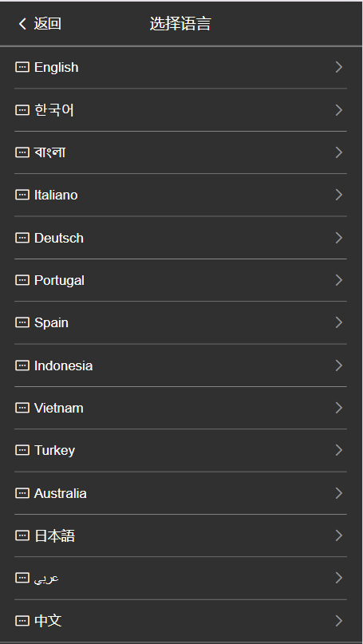Choose the English language label
The height and width of the screenshot is (644, 363).
tap(57, 67)
